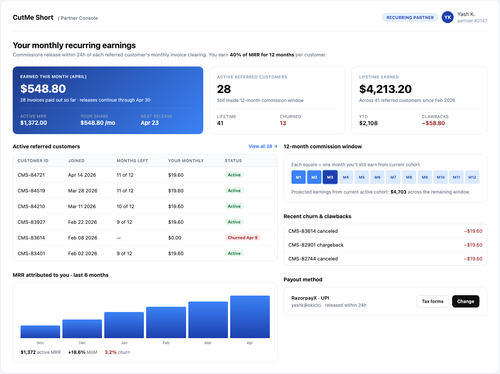500x374 pixels.
Task: Select the M8 month square
Action: point(409,177)
